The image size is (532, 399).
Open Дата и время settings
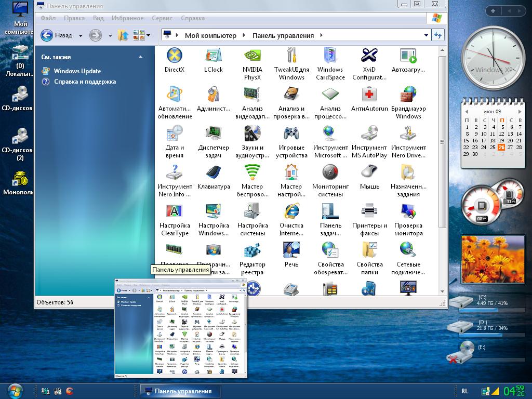(175, 142)
